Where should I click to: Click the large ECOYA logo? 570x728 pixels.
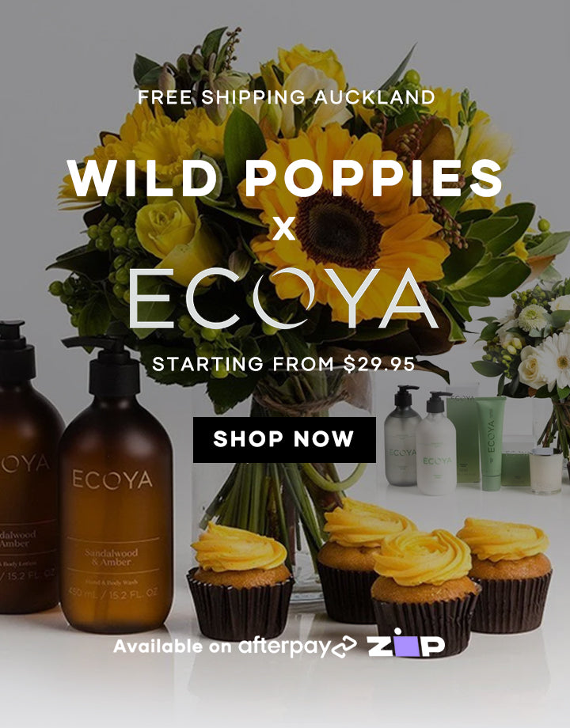[x=284, y=298]
